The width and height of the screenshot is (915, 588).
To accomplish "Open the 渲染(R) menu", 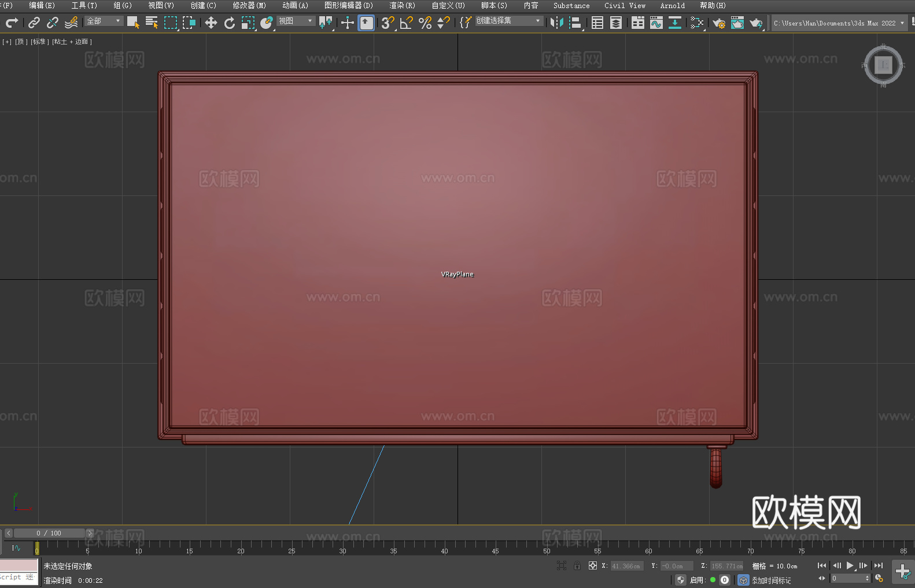I will click(403, 5).
